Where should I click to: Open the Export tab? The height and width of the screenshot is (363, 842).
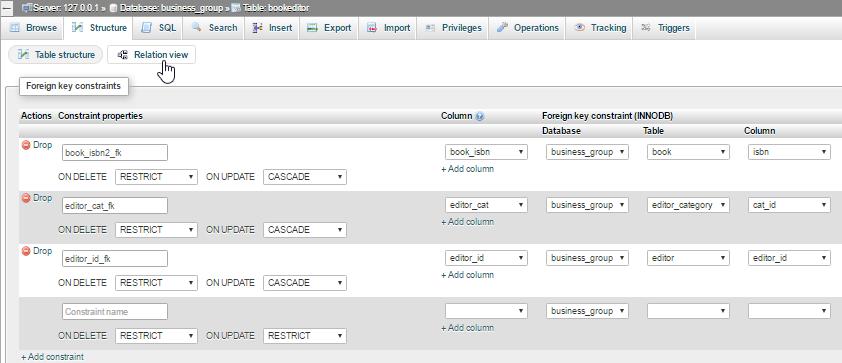[329, 28]
